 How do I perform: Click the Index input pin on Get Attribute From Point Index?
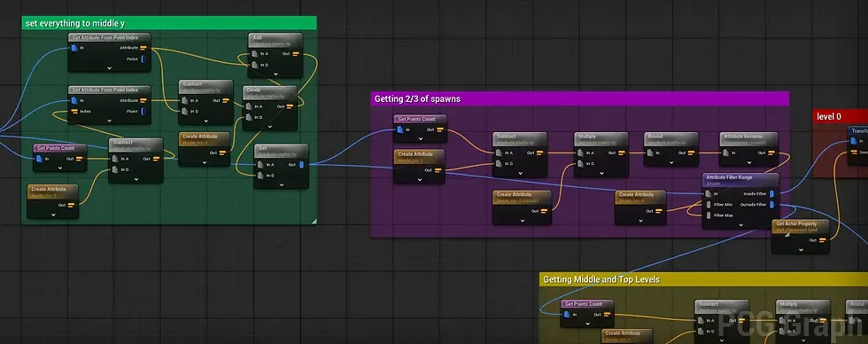[x=74, y=112]
